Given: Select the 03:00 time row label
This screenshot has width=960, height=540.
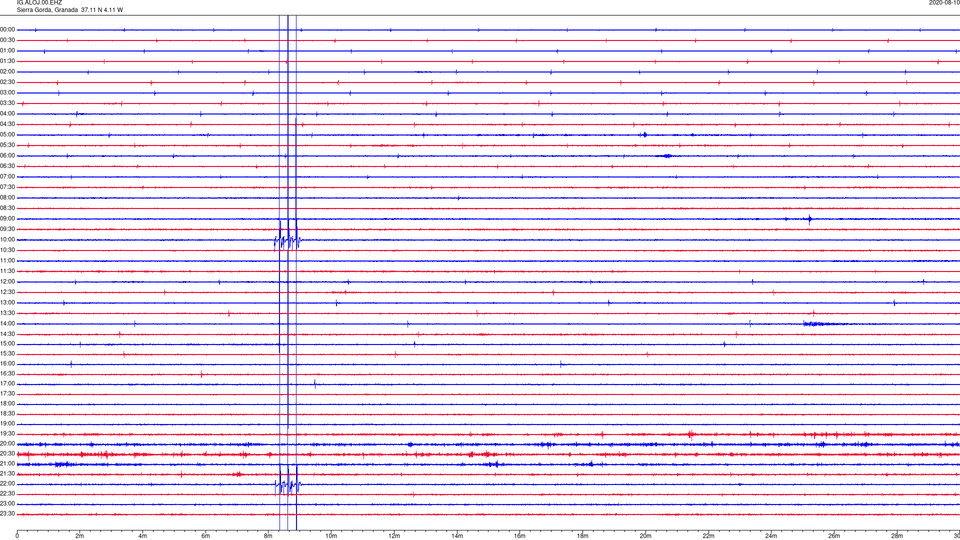Looking at the screenshot, I should point(8,92).
